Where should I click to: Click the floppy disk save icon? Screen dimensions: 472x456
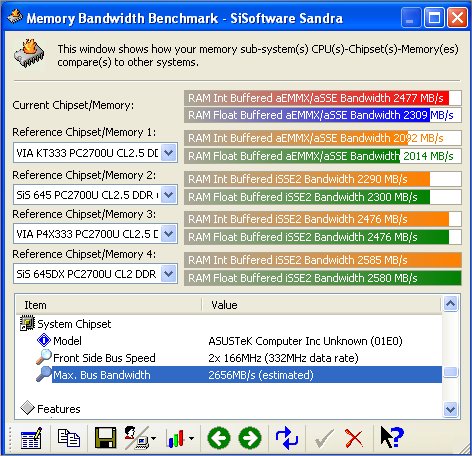coord(106,438)
